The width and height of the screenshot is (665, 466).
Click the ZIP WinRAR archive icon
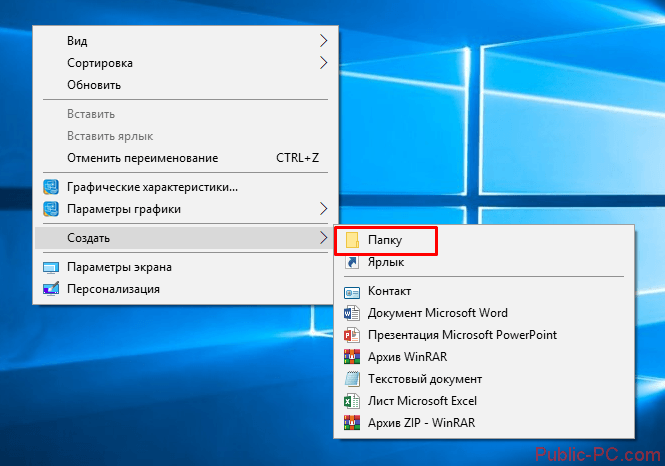[352, 423]
